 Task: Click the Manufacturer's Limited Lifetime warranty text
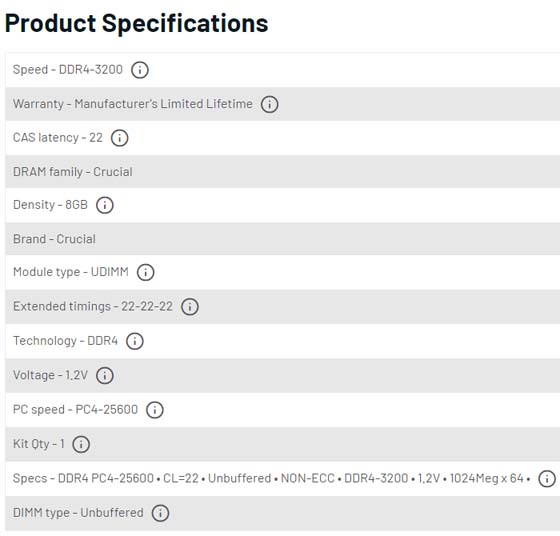164,104
